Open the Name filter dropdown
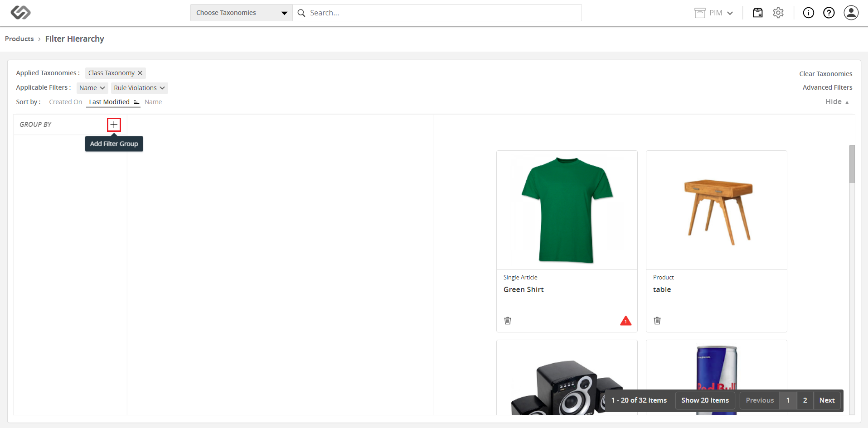 92,88
